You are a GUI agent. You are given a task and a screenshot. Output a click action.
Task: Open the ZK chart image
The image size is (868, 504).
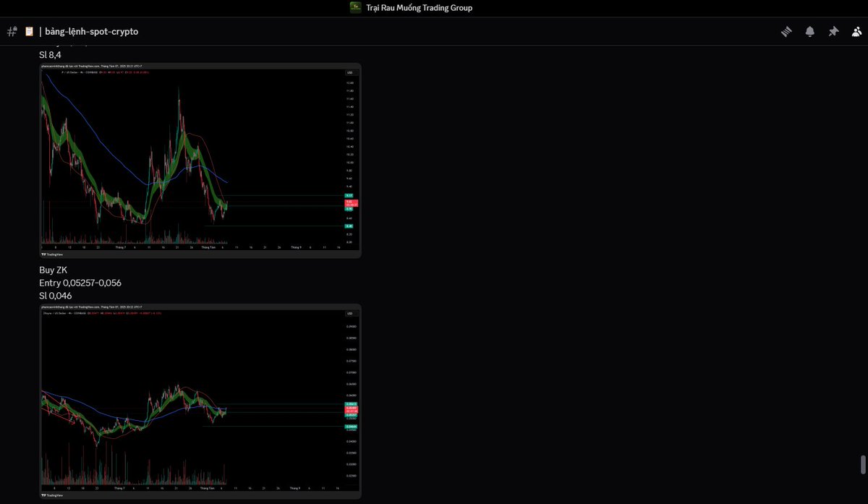pos(195,401)
